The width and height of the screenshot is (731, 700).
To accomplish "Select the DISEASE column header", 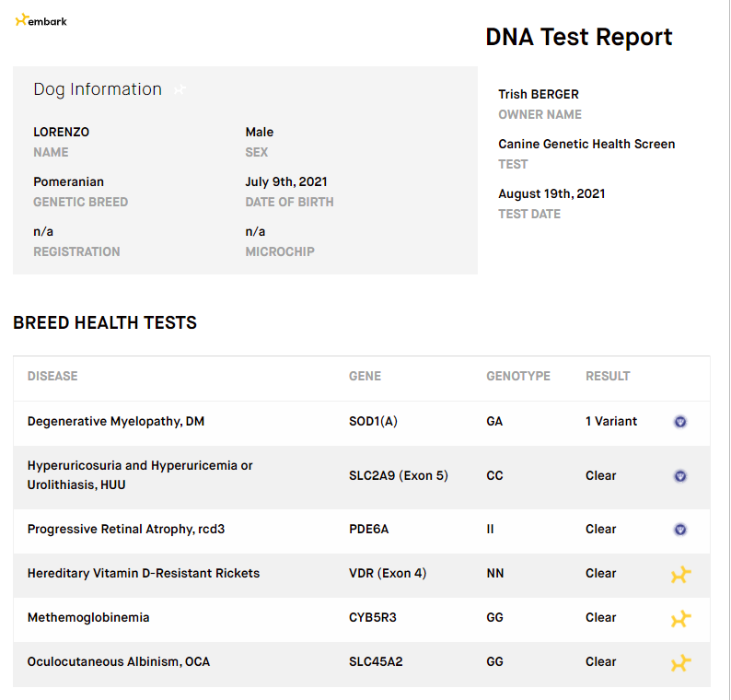I will (x=52, y=376).
